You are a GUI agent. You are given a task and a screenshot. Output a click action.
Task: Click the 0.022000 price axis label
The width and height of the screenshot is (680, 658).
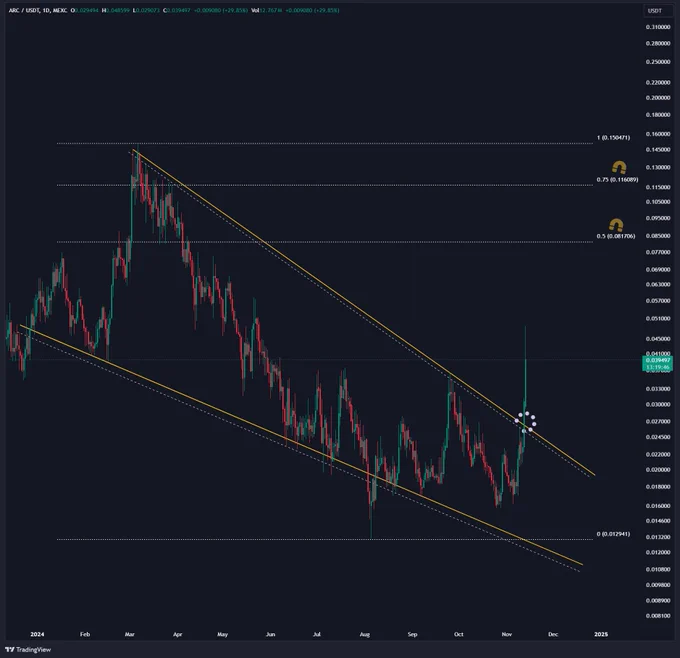tap(658, 454)
